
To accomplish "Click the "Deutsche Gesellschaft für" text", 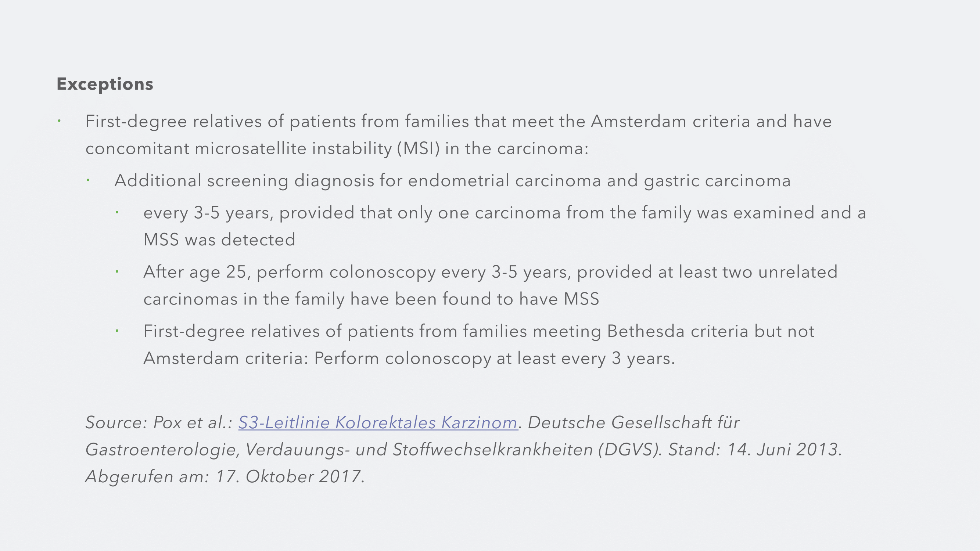I will point(633,422).
